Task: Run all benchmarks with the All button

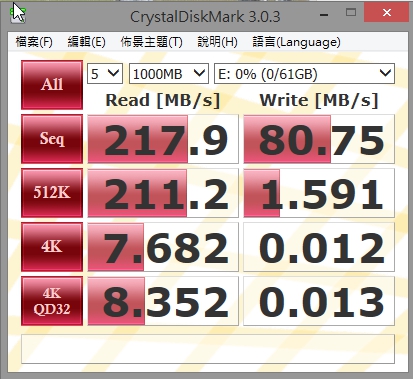Action: [52, 85]
